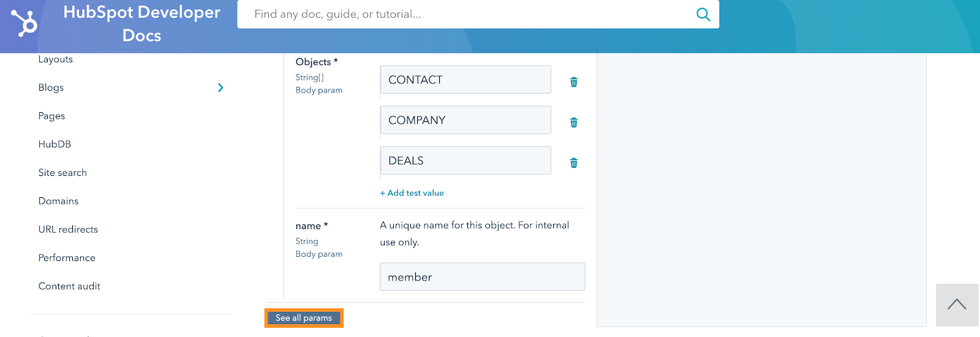Open URL redirects docs page

point(68,229)
